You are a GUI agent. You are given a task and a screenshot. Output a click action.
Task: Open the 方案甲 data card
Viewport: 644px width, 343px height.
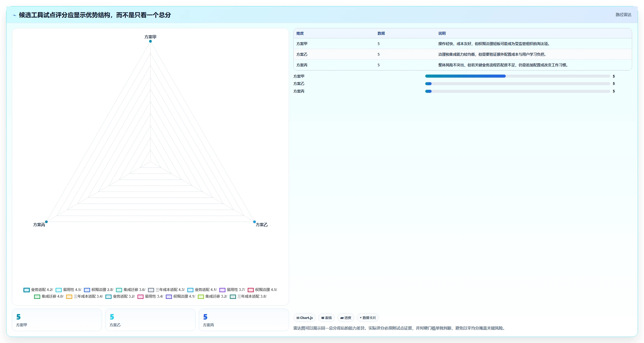pyautogui.click(x=57, y=320)
